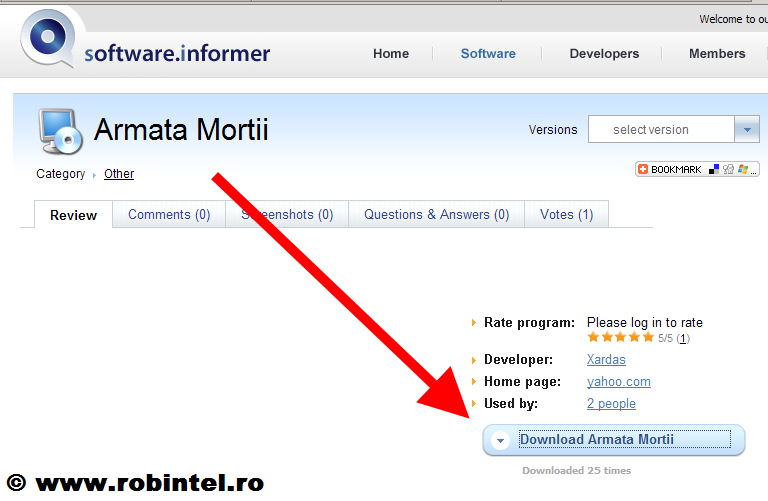Screen dimensions: 768x501
Task: Click the 'Category' label text
Action: pyautogui.click(x=61, y=174)
